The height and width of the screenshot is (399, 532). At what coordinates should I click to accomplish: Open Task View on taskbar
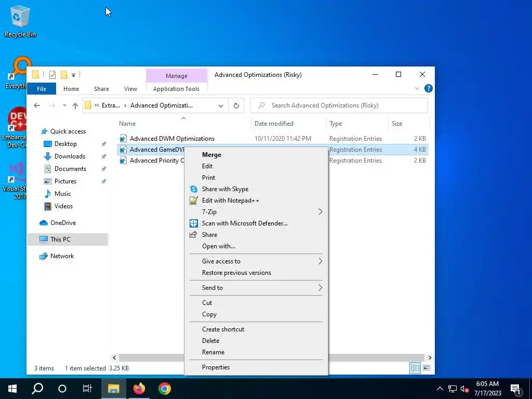tap(87, 389)
